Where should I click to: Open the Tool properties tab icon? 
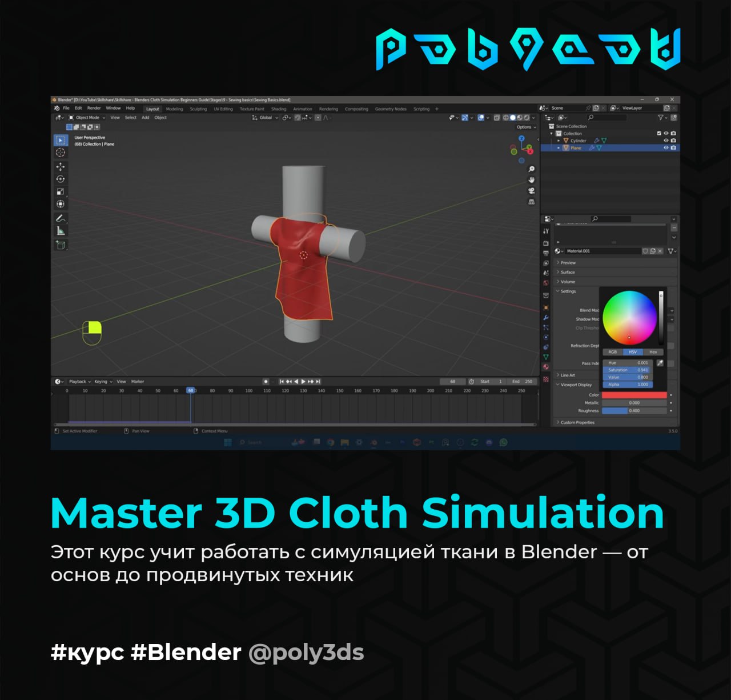coord(546,231)
